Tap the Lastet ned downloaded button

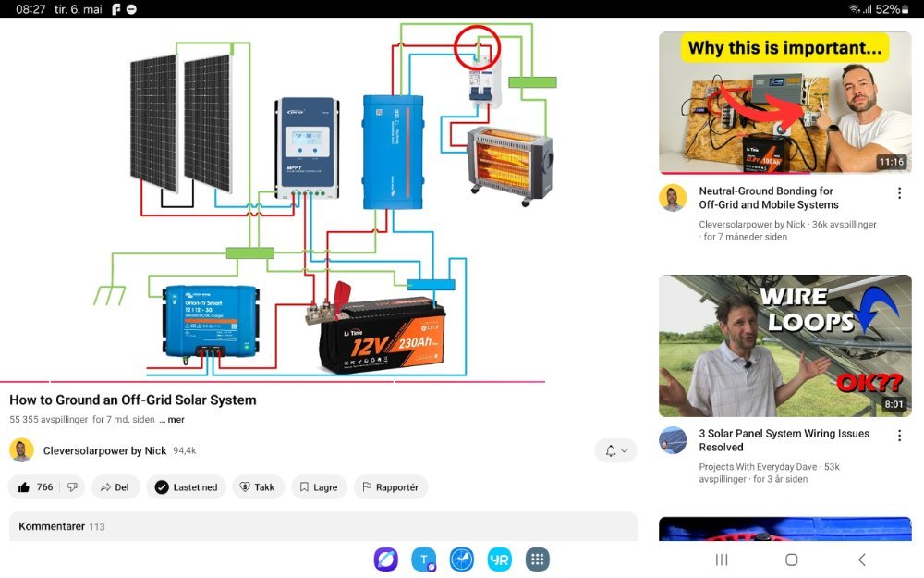click(x=187, y=487)
